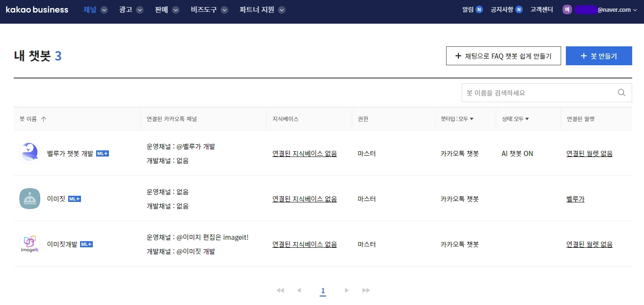
Task: Click ML+ badge next to 이미짓
Action: (74, 199)
